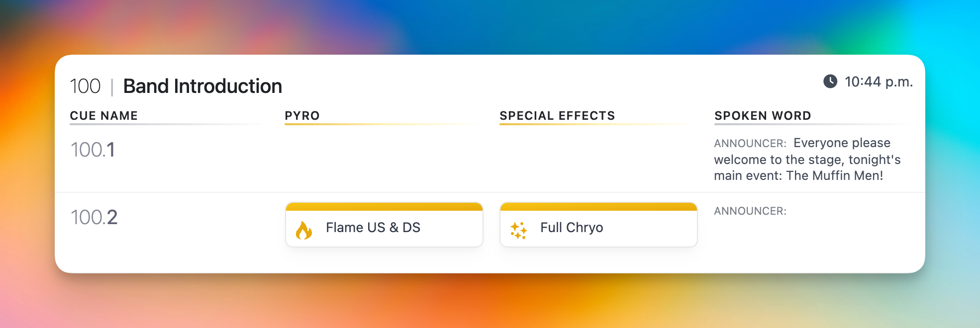
Task: Select cue 100.2 row label
Action: coord(94,217)
